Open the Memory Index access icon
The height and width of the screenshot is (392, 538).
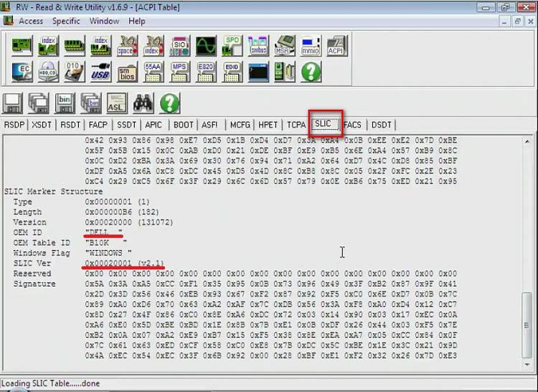(101, 46)
